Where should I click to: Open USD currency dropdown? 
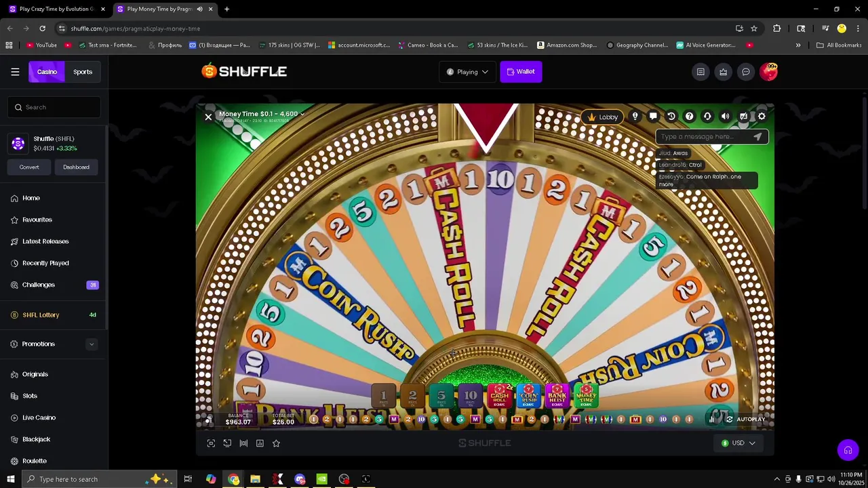[738, 443]
